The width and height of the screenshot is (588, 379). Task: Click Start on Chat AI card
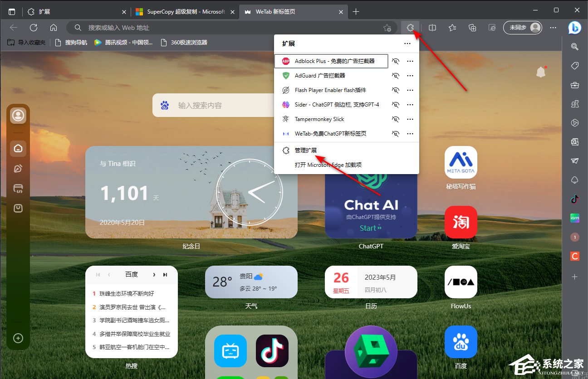point(371,228)
